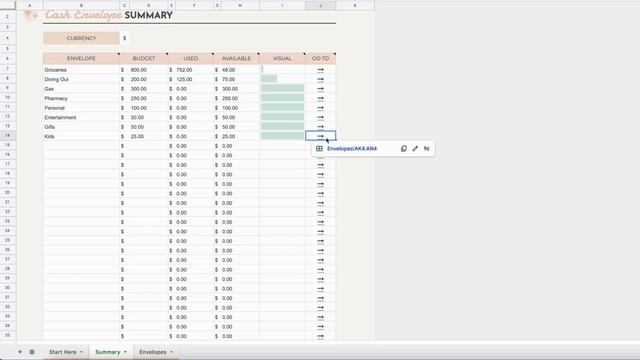The width and height of the screenshot is (640, 360).
Task: Open the Summary tab dropdown arrow
Action: [x=125, y=352]
